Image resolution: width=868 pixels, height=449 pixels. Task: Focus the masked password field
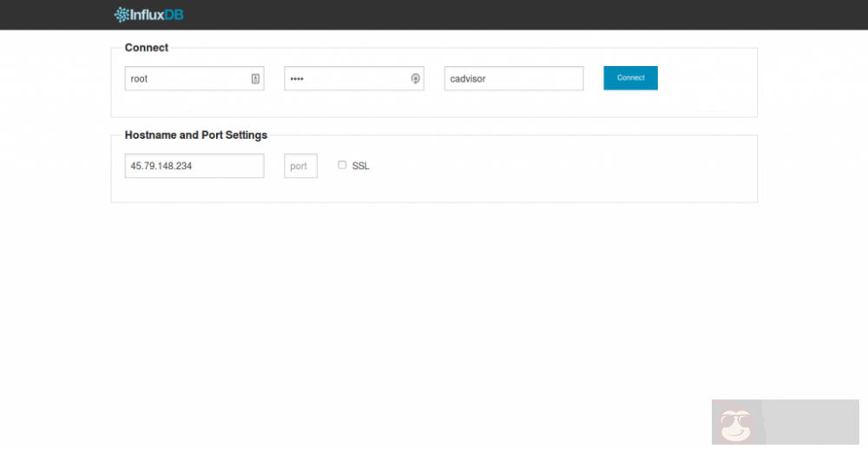point(345,78)
